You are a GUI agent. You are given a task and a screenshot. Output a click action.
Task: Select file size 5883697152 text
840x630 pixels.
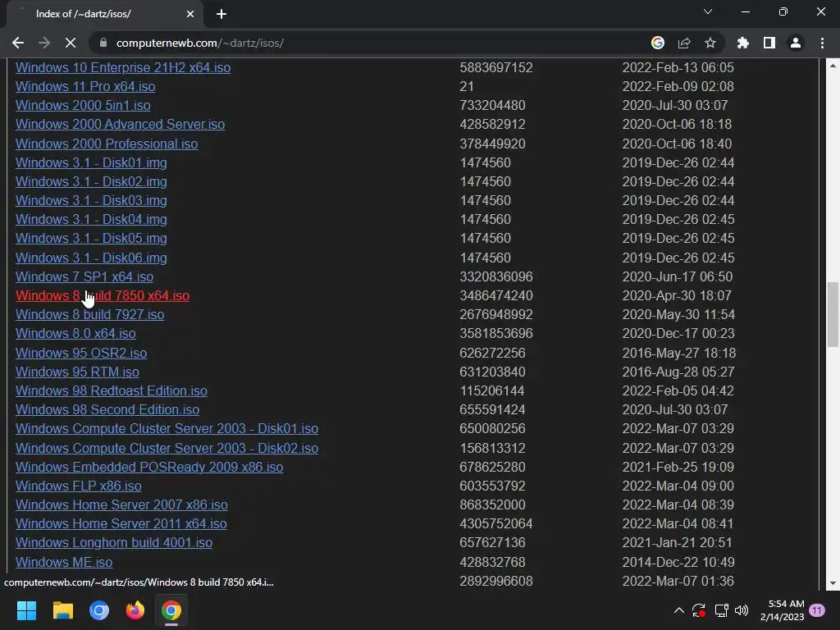pos(496,67)
